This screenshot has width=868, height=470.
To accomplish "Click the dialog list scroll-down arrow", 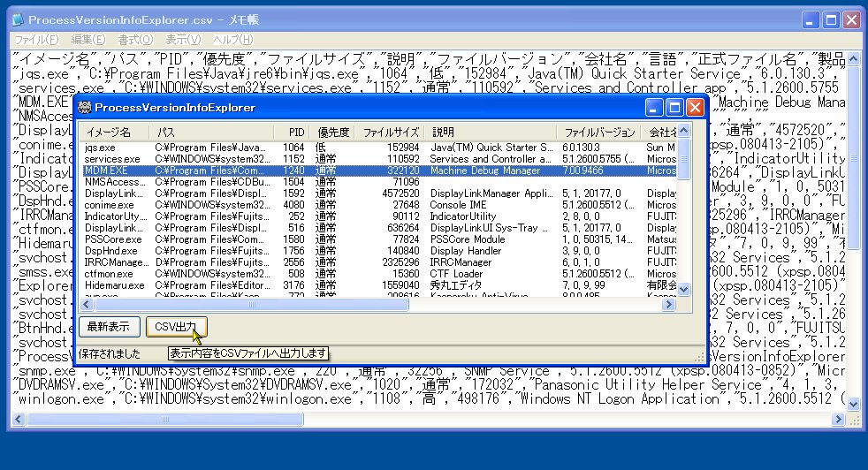I will pos(683,289).
